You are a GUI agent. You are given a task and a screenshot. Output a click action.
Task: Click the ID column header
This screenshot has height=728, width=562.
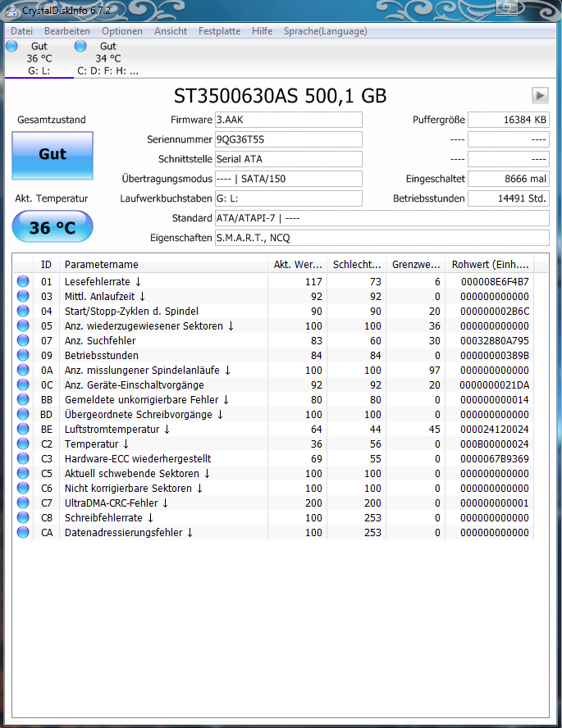(x=46, y=265)
